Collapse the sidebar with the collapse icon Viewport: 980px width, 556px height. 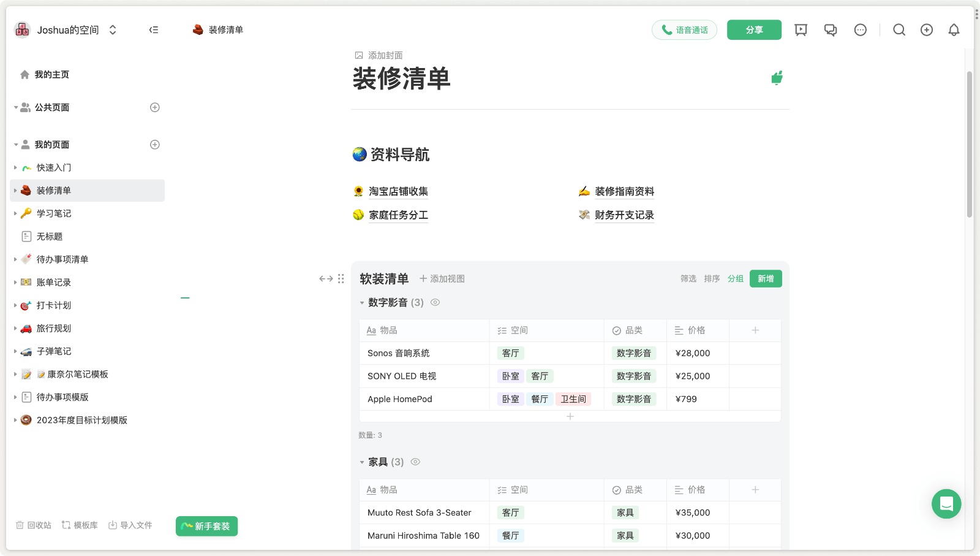(x=154, y=29)
